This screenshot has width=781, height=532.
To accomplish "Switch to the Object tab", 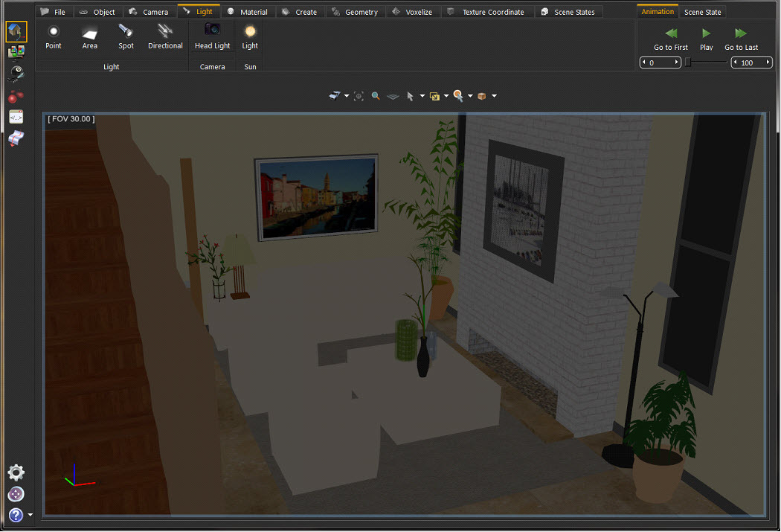I will 97,11.
